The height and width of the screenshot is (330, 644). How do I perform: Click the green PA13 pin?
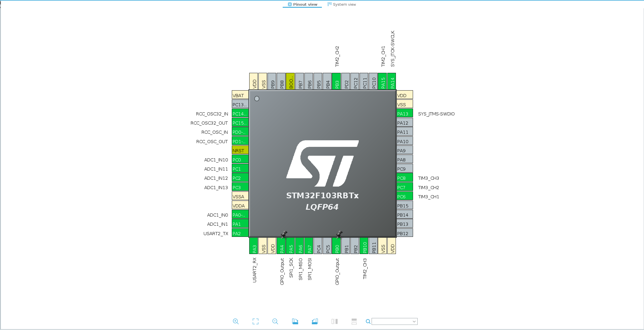tap(404, 113)
